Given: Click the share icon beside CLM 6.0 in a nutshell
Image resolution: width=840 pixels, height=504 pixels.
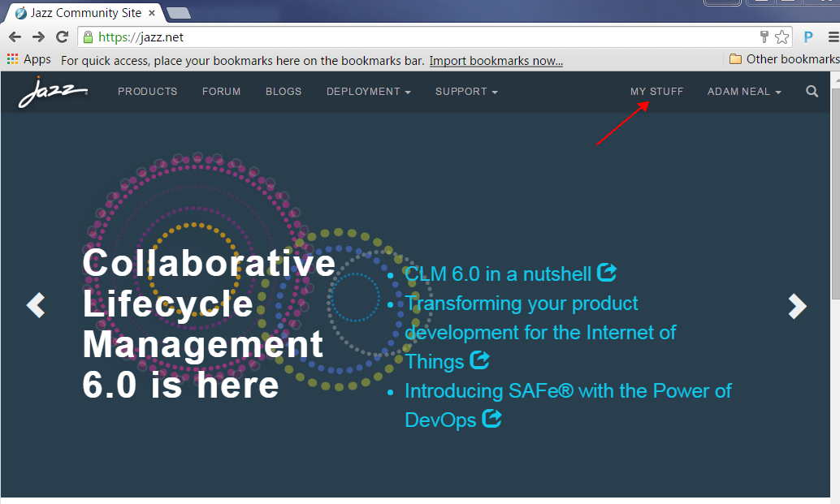Looking at the screenshot, I should pyautogui.click(x=607, y=273).
